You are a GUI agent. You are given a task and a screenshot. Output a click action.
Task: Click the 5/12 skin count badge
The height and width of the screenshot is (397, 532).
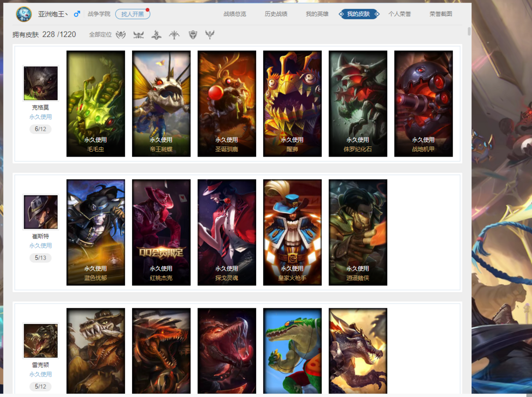coord(40,387)
